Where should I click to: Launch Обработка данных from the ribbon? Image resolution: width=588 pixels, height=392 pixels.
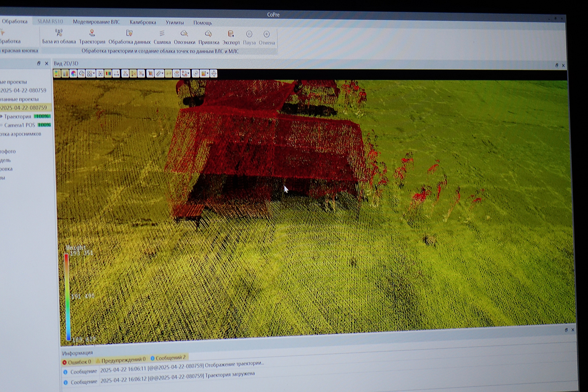pos(129,33)
